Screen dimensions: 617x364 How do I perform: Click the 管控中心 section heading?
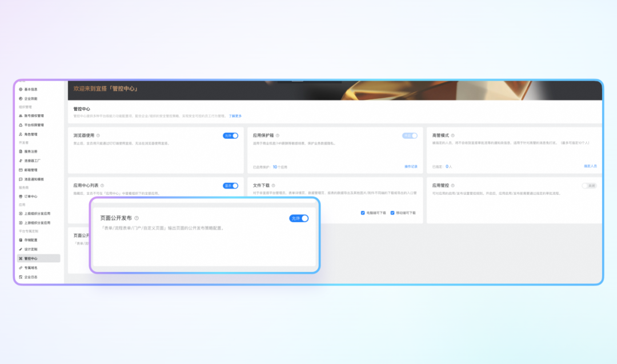coord(82,109)
